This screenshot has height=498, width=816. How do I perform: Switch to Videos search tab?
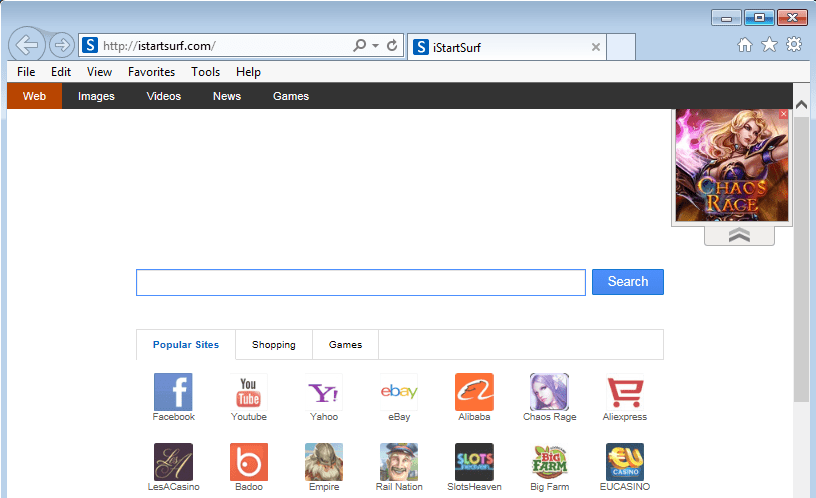(164, 96)
